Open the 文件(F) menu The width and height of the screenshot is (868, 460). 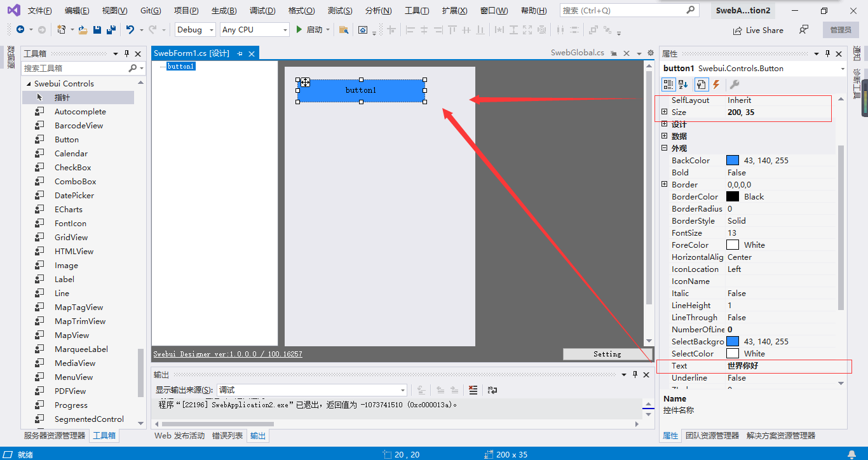click(x=40, y=11)
